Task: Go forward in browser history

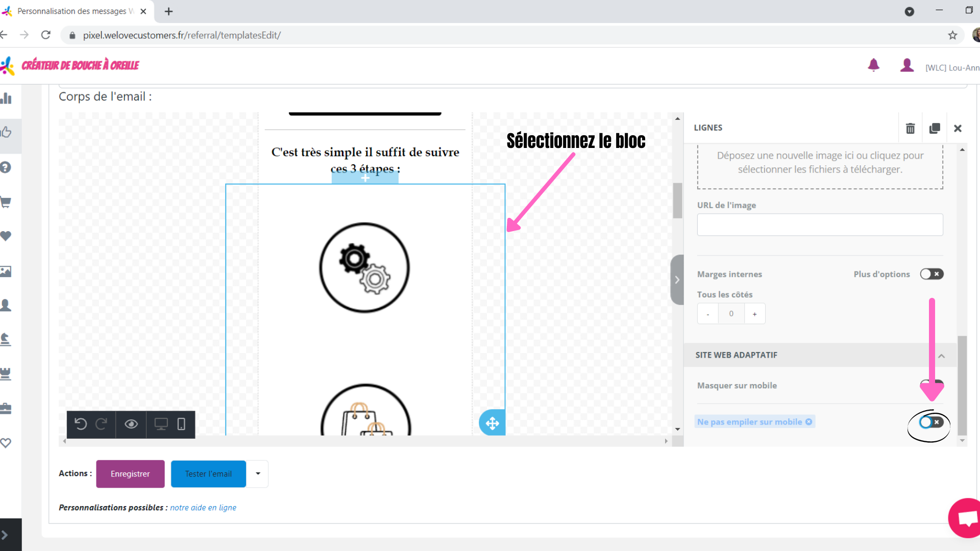Action: (x=24, y=35)
